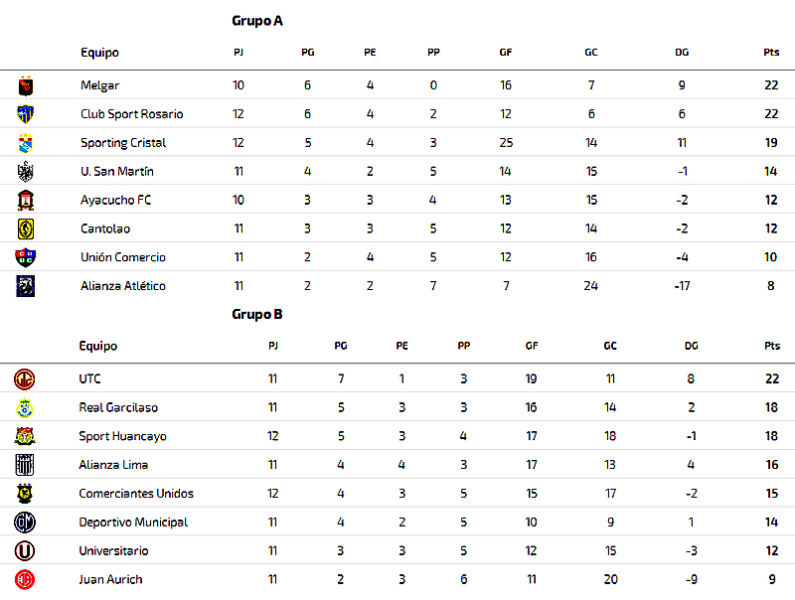795x600 pixels.
Task: Click the Sporting Cristal badge icon
Action: pos(25,143)
